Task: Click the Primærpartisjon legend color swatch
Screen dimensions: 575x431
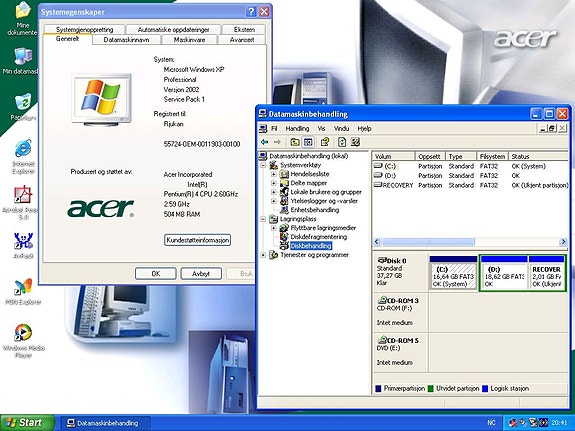Action: pos(378,388)
